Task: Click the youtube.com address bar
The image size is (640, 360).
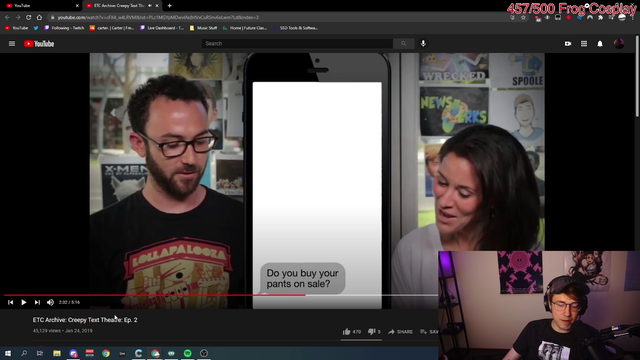Action: point(278,18)
